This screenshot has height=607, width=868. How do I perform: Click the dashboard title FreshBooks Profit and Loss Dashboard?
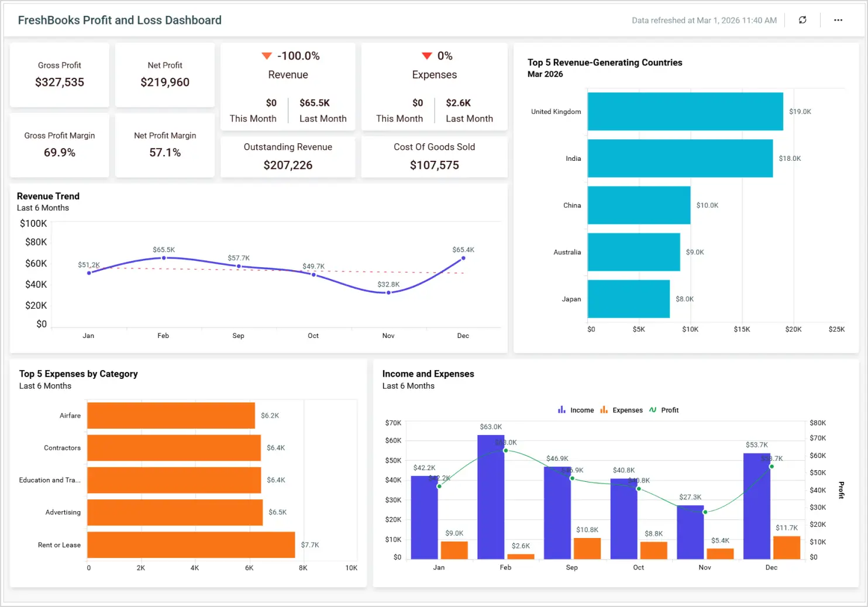click(120, 20)
